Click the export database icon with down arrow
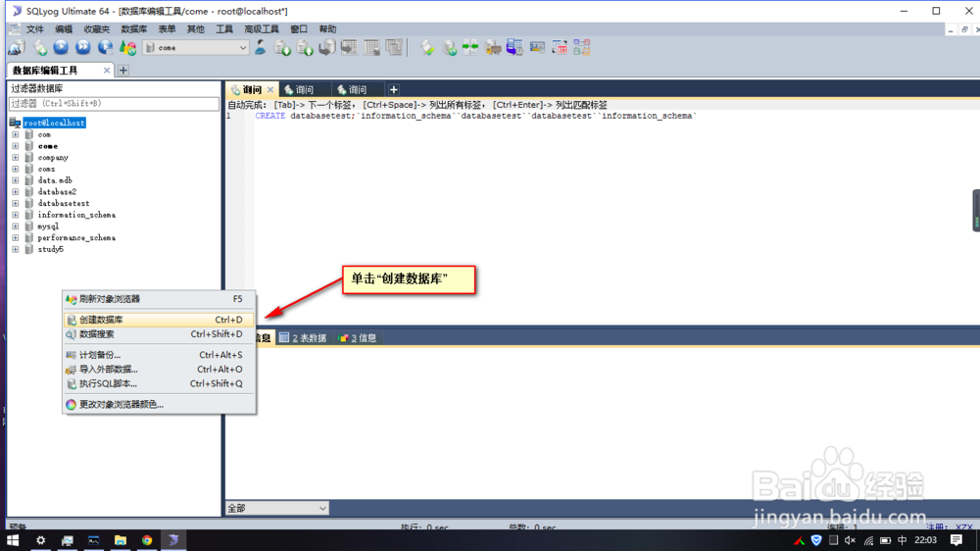The height and width of the screenshot is (551, 980). (282, 47)
